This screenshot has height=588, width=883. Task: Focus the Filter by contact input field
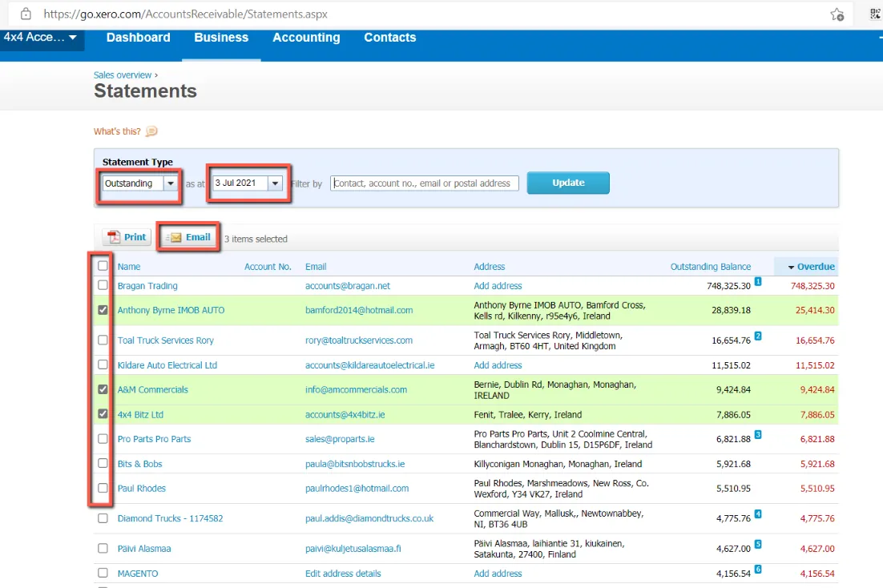coord(425,183)
